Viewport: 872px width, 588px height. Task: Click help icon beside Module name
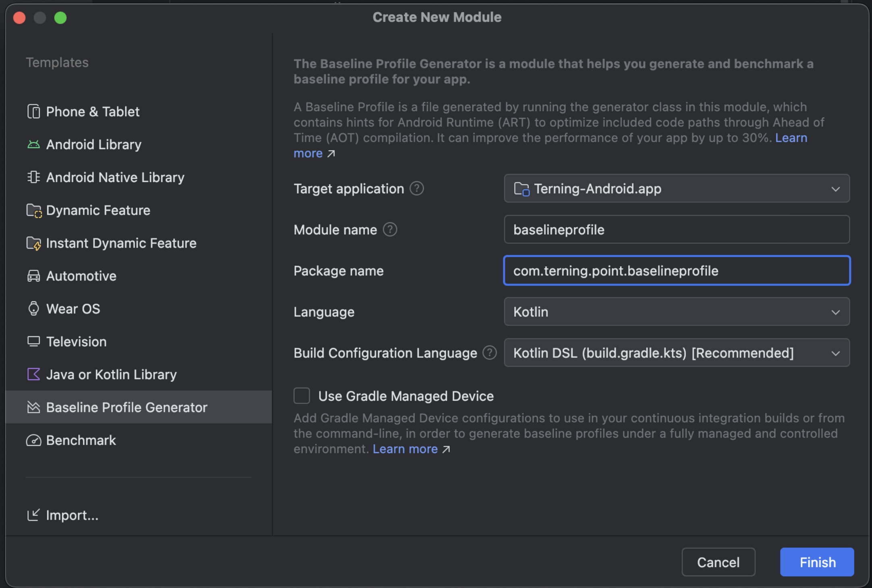click(x=390, y=230)
